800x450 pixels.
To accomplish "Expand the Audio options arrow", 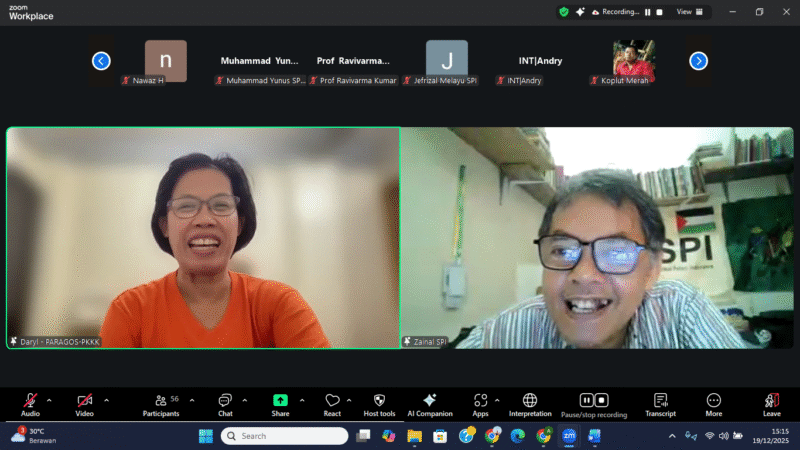I will (x=49, y=400).
